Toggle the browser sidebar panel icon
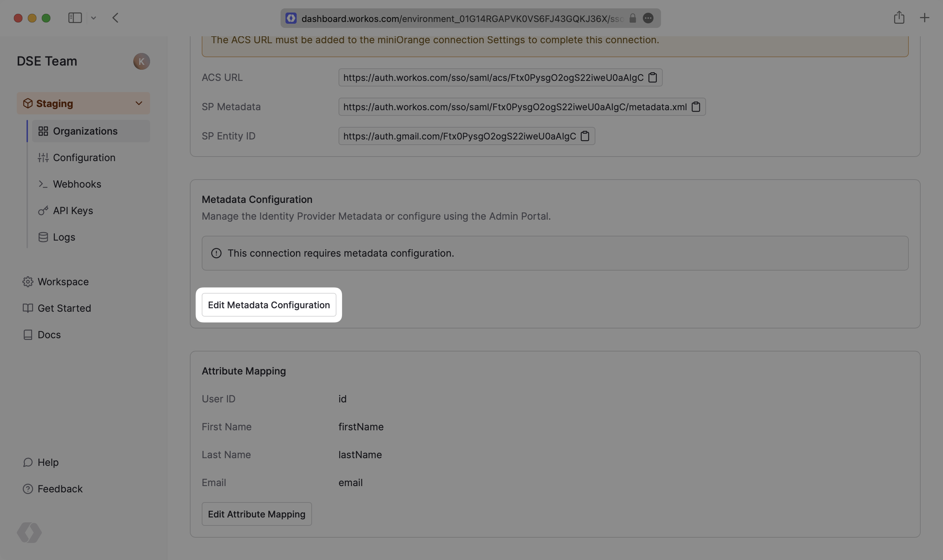This screenshot has height=560, width=943. 75,18
